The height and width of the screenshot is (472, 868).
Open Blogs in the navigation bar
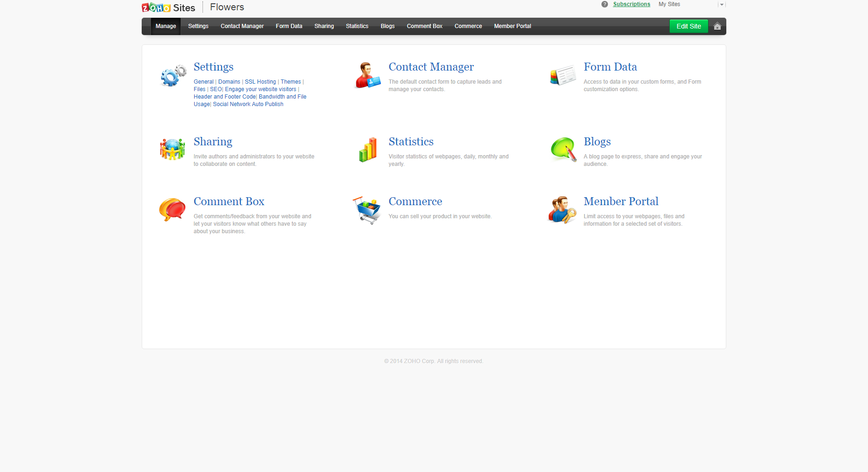point(388,26)
